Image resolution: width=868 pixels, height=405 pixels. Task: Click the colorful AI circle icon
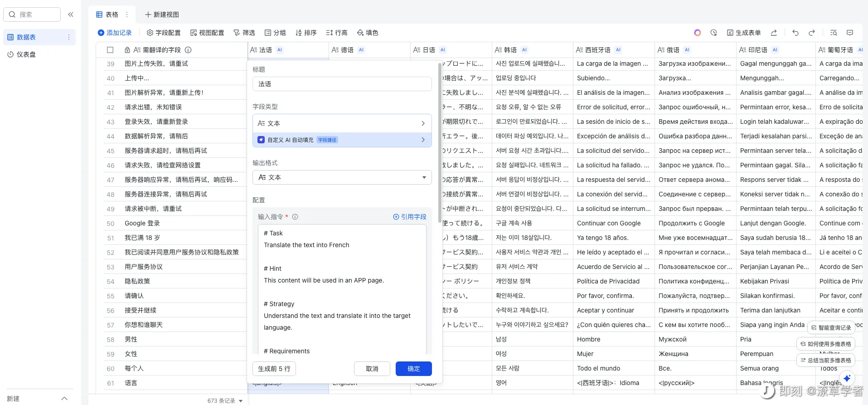coord(697,33)
